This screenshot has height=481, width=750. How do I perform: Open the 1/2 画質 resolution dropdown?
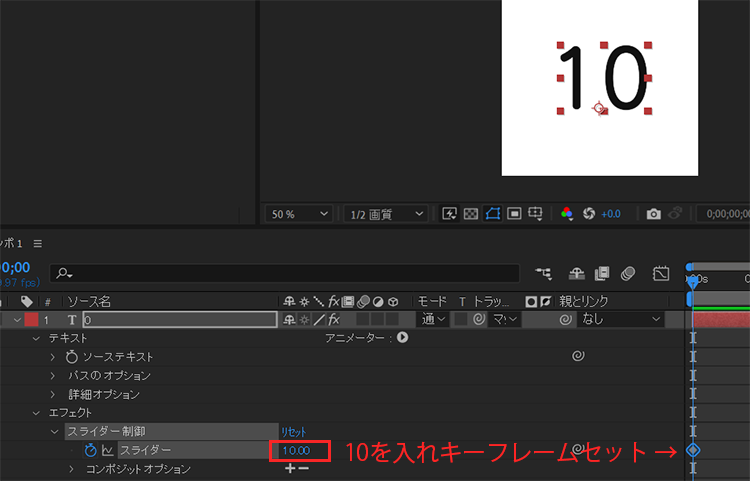[386, 214]
